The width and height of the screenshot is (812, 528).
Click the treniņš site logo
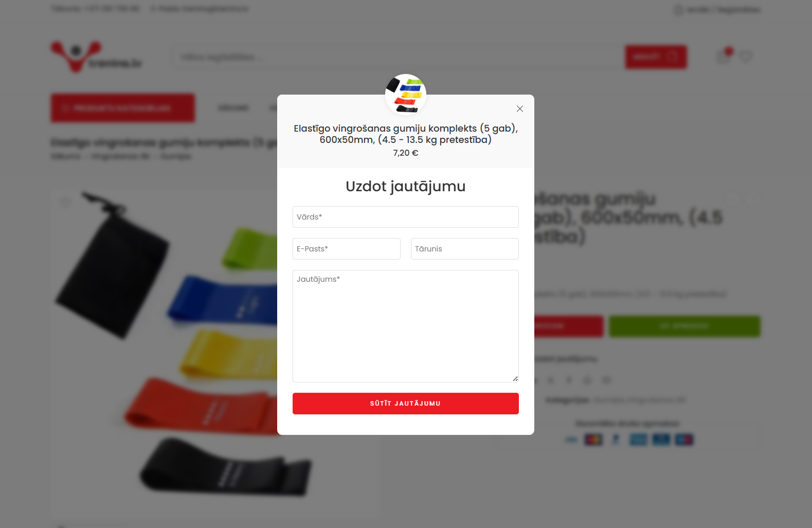97,57
